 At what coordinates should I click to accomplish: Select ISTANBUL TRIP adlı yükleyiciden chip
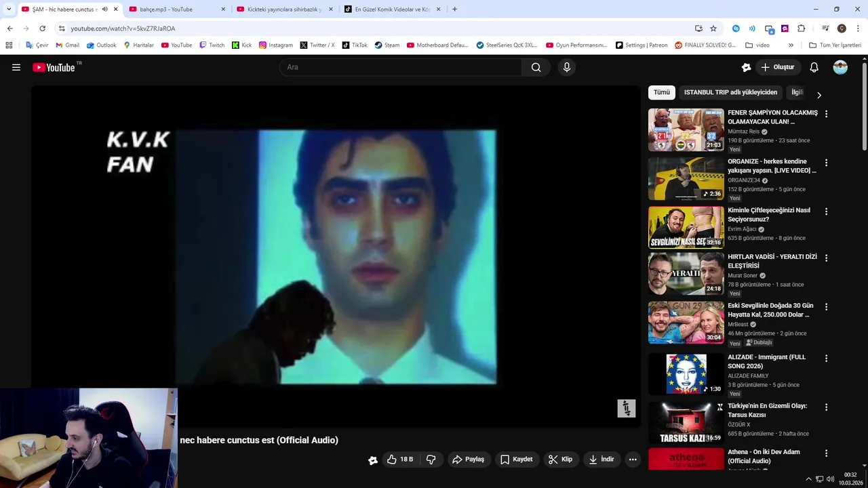(x=730, y=92)
